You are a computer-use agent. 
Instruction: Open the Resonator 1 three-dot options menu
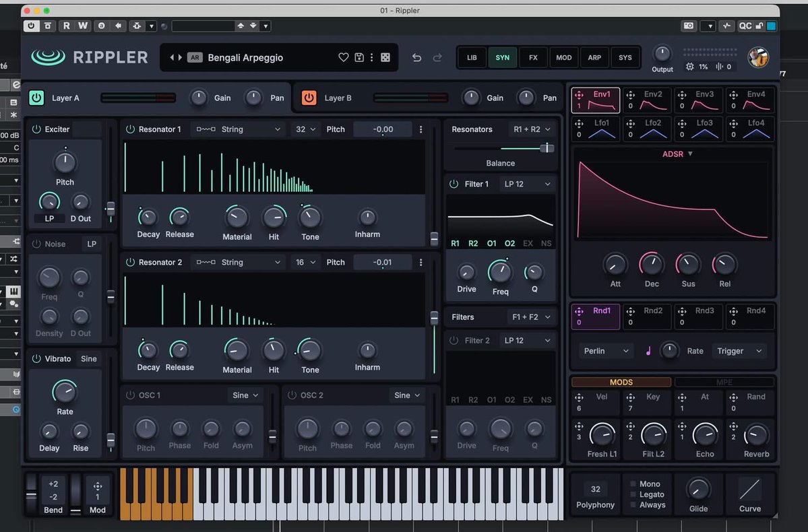[x=421, y=129]
